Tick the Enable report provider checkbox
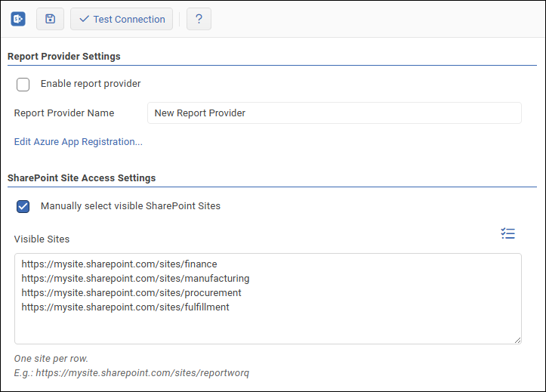The image size is (546, 392). 23,84
